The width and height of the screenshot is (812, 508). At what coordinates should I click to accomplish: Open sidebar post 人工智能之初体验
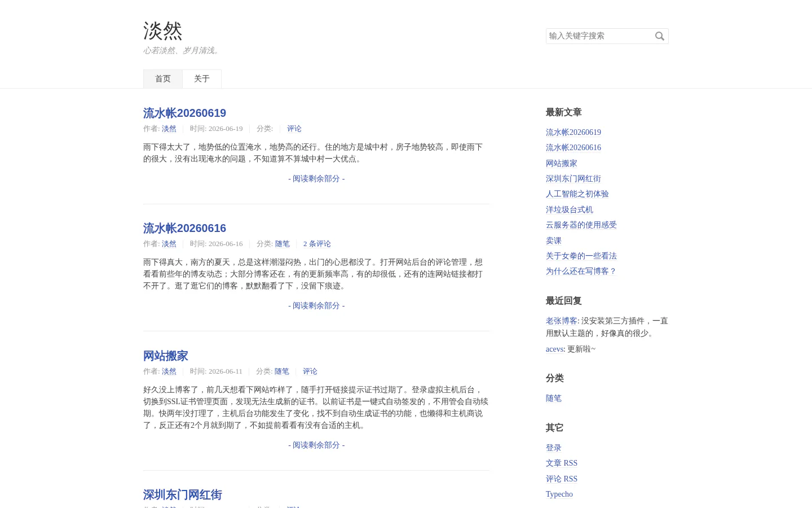point(577,194)
